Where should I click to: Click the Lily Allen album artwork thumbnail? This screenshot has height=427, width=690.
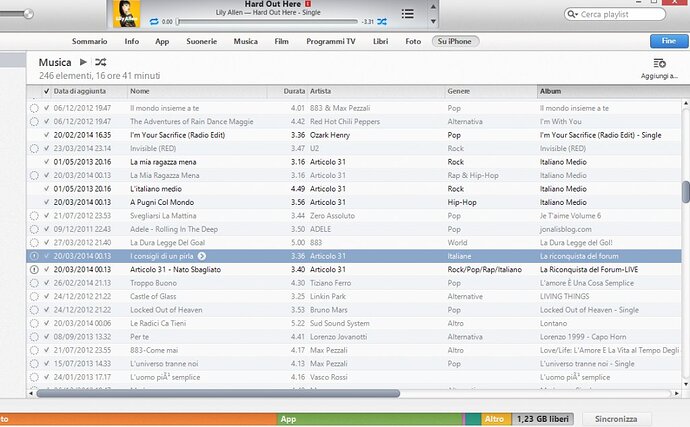tap(127, 14)
